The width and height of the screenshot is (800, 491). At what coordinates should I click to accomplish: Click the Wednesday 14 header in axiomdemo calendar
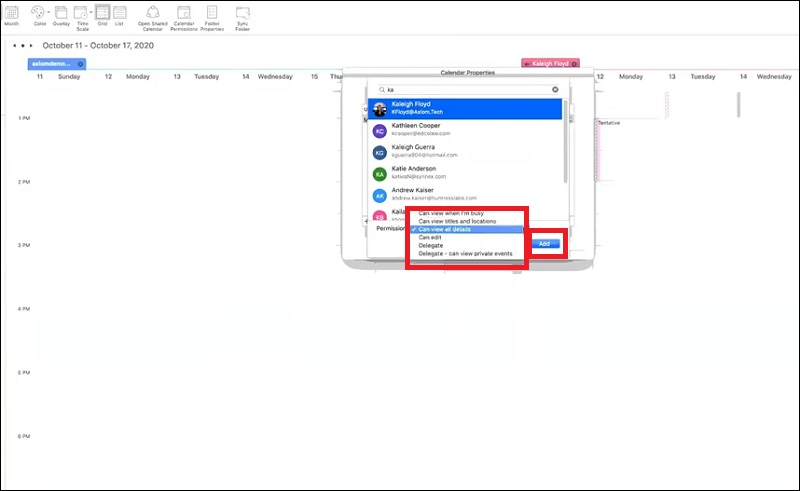pyautogui.click(x=267, y=77)
